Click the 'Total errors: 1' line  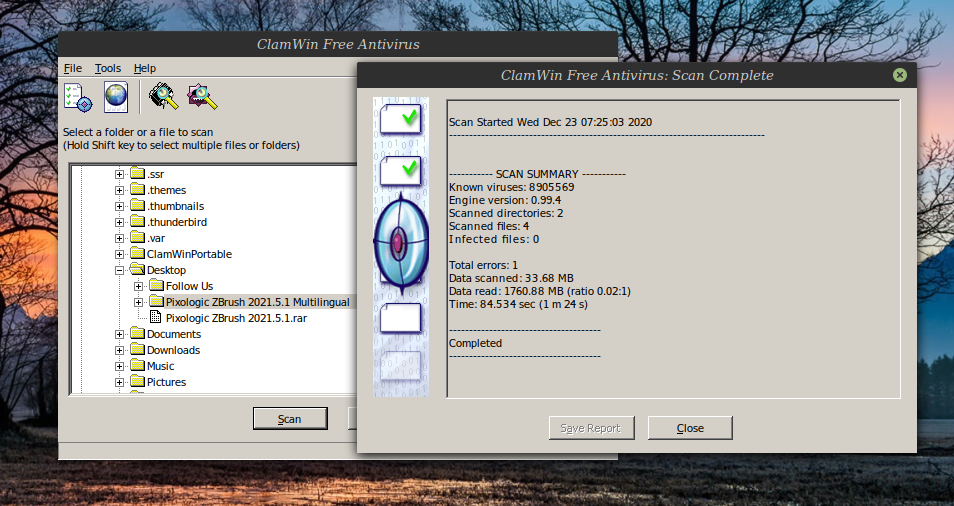coord(483,265)
